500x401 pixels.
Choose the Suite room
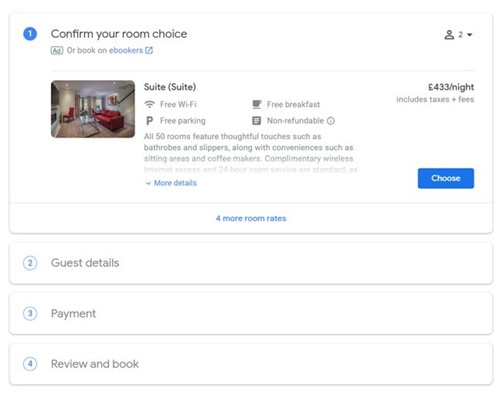click(x=446, y=178)
